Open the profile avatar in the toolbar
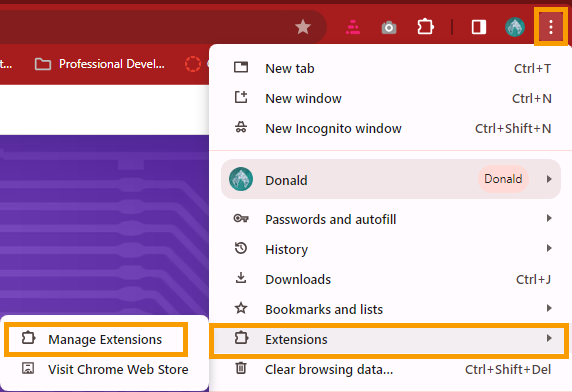Viewport: 572px width, 392px height. click(x=515, y=27)
